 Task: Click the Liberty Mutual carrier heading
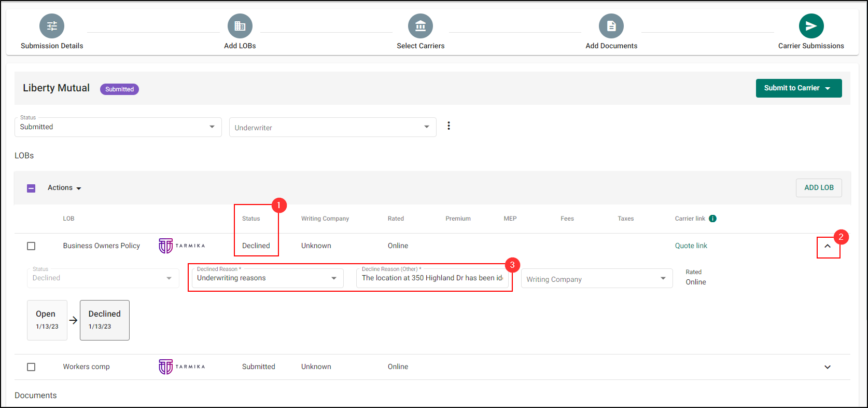tap(56, 88)
